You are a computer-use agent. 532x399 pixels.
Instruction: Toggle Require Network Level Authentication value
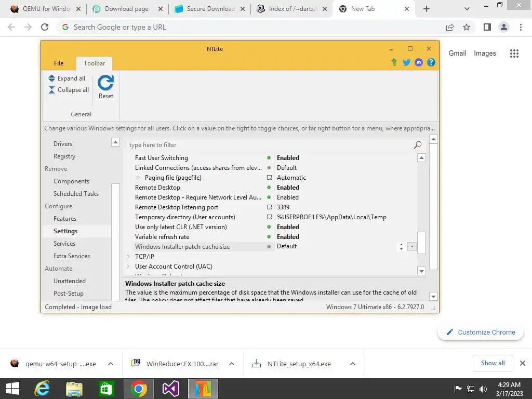pos(288,197)
